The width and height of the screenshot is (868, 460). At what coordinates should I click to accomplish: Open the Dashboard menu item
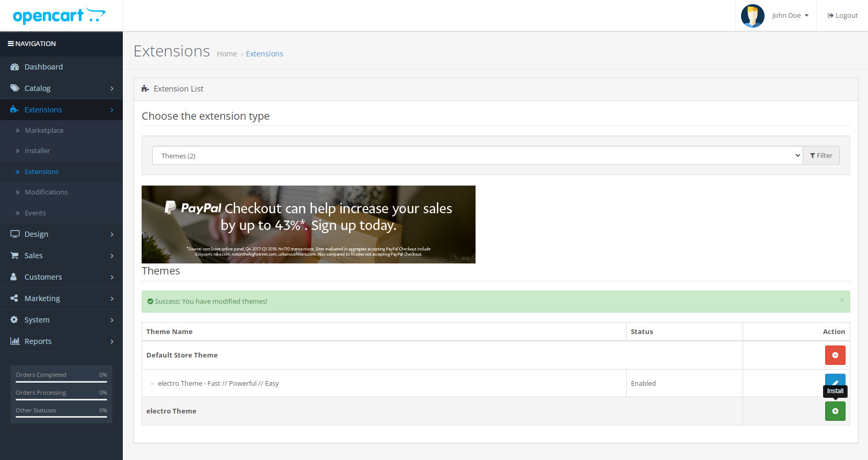coord(61,67)
